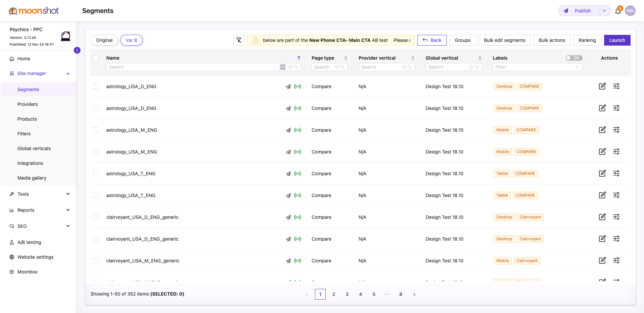
Task: Collapse the Site manager menu
Action: click(x=68, y=73)
